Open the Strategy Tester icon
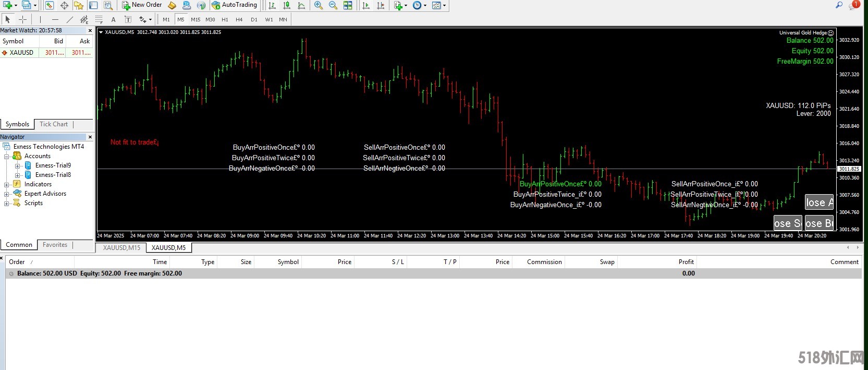This screenshot has height=370, width=868. [x=108, y=5]
